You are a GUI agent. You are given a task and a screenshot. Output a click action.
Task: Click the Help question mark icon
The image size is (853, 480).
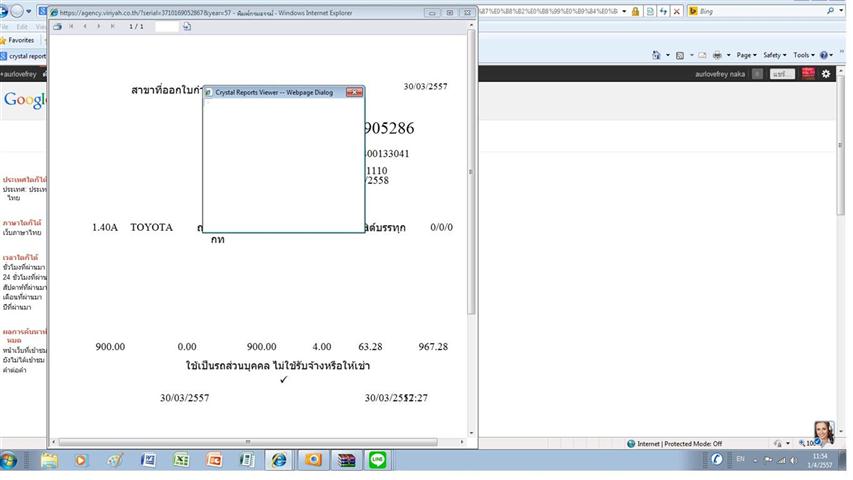pyautogui.click(x=824, y=55)
